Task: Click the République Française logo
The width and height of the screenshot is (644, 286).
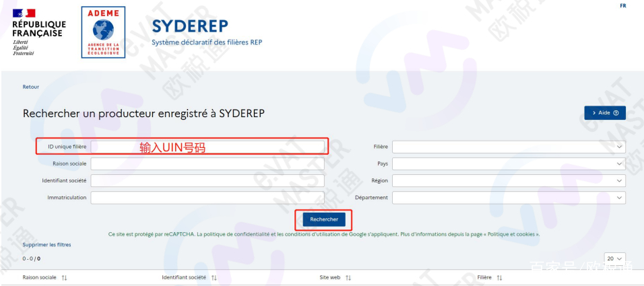Action: click(x=38, y=32)
